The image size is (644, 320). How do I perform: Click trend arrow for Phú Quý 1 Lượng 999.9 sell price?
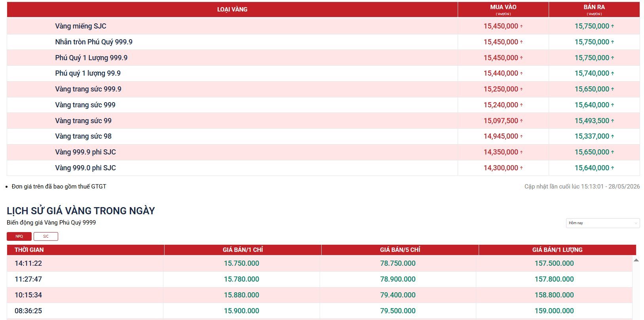[x=612, y=58]
